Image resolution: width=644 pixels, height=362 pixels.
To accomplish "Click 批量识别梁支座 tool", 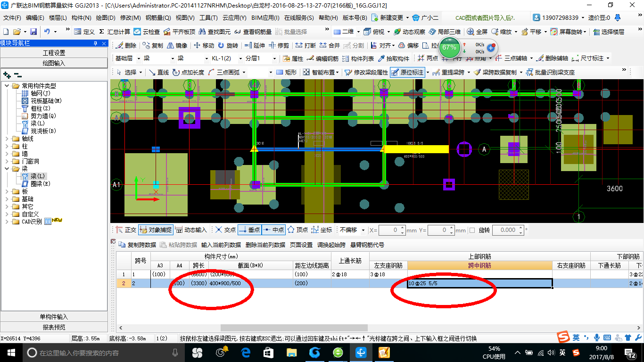I will point(550,73).
